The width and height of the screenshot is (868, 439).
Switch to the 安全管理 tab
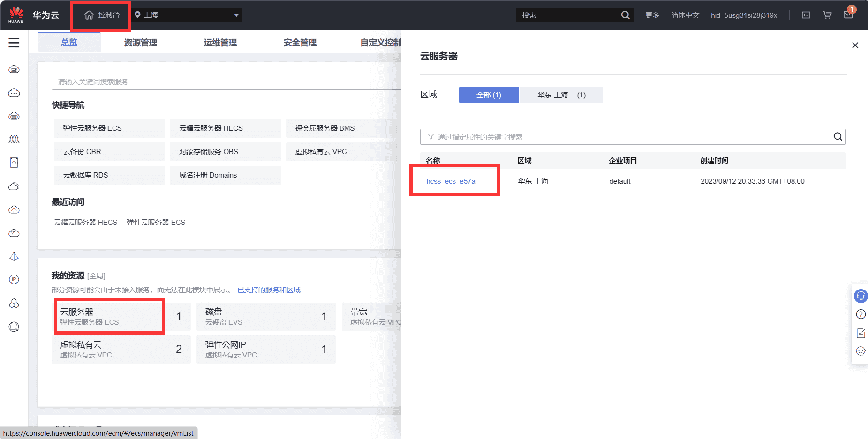click(299, 42)
